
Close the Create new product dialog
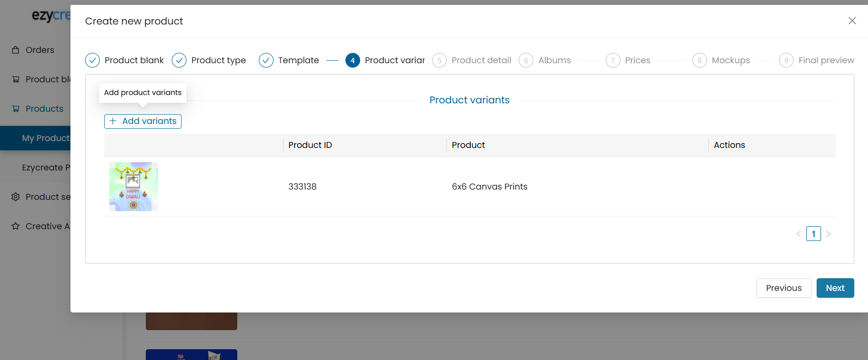click(852, 21)
